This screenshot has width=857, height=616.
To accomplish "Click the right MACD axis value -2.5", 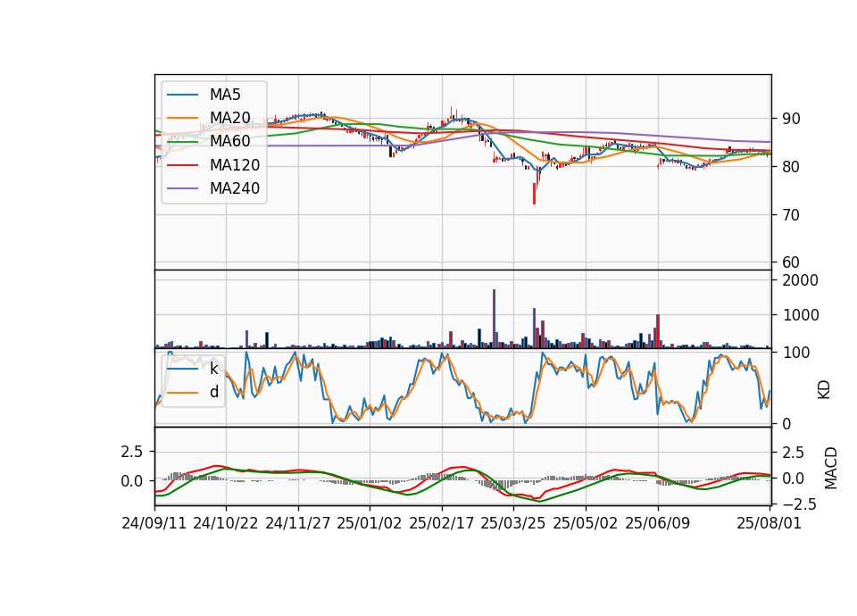I will tap(800, 504).
